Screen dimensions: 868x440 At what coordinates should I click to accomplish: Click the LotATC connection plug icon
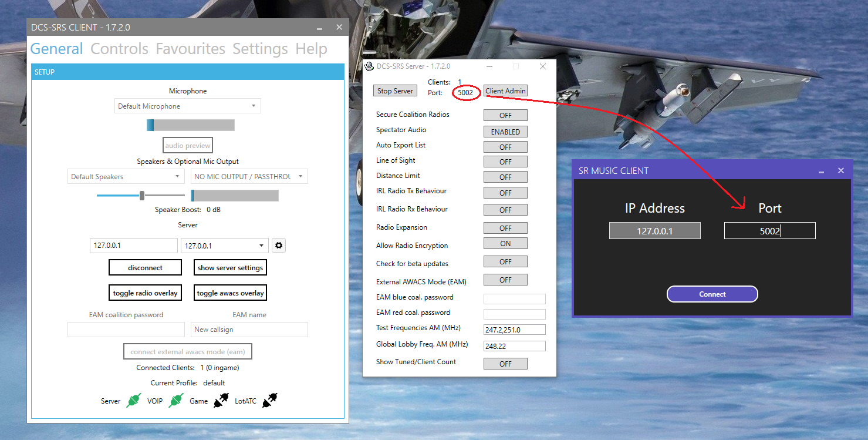tap(269, 401)
